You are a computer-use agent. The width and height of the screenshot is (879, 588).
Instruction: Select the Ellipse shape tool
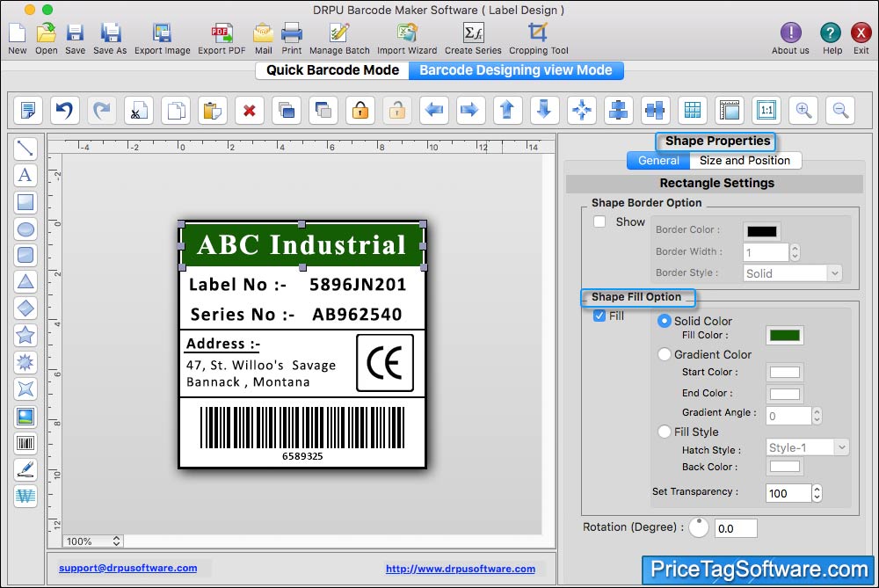pos(25,229)
